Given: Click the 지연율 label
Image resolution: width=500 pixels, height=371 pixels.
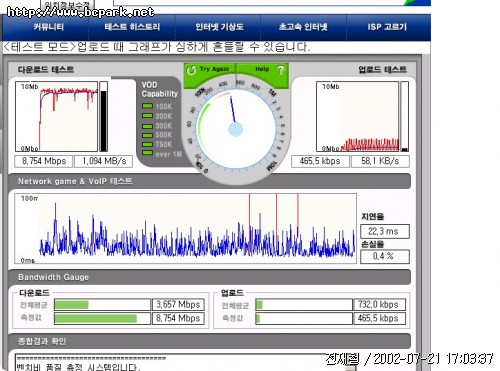Looking at the screenshot, I should tap(373, 217).
